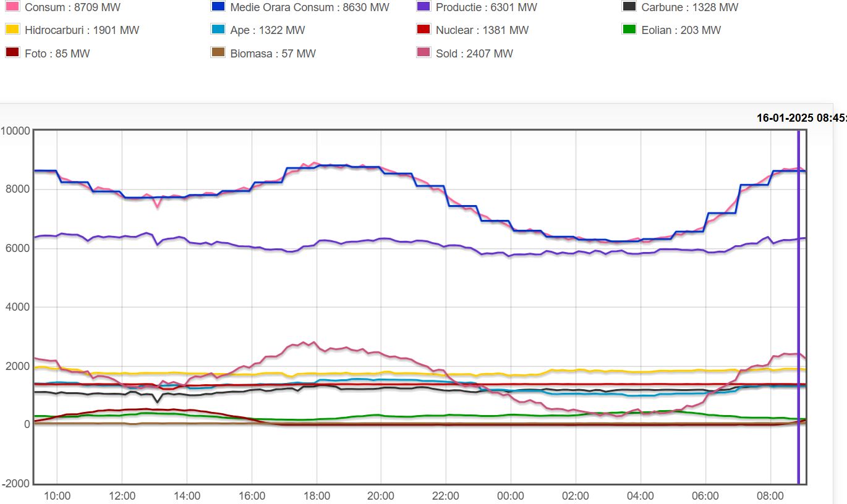Click the yellow Hidrocarburi legend color box
The image size is (847, 504).
(12, 30)
